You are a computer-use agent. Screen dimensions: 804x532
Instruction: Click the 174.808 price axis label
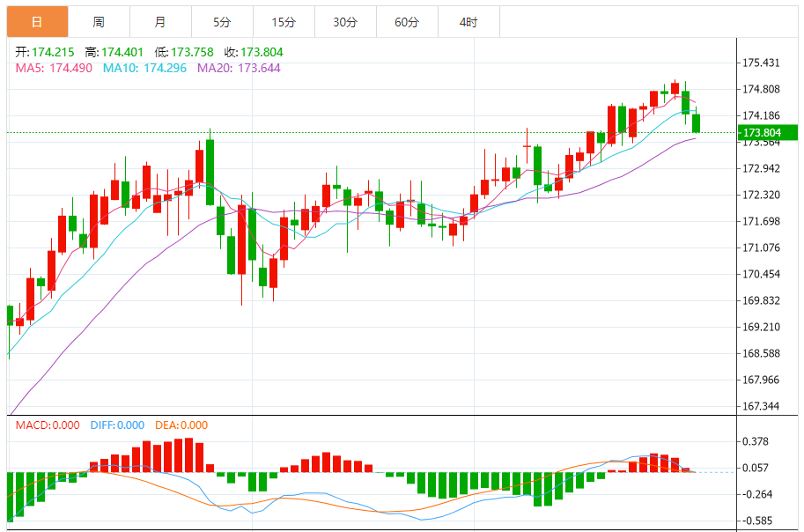click(762, 89)
